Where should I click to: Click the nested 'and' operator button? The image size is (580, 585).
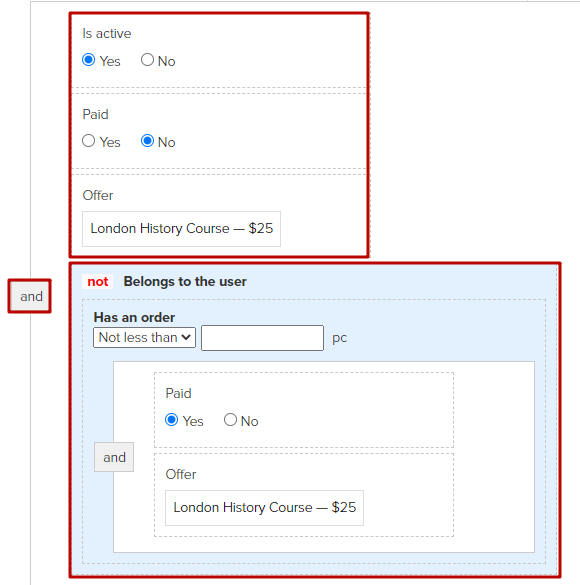pyautogui.click(x=114, y=457)
